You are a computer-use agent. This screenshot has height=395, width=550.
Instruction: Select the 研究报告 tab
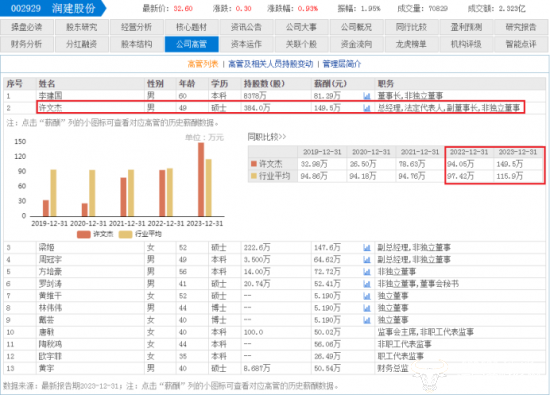pyautogui.click(x=521, y=27)
